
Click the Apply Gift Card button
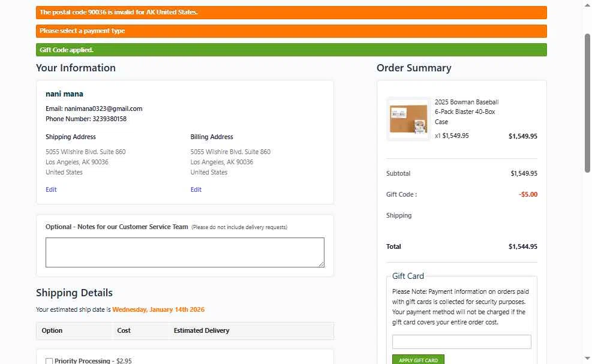coord(418,360)
